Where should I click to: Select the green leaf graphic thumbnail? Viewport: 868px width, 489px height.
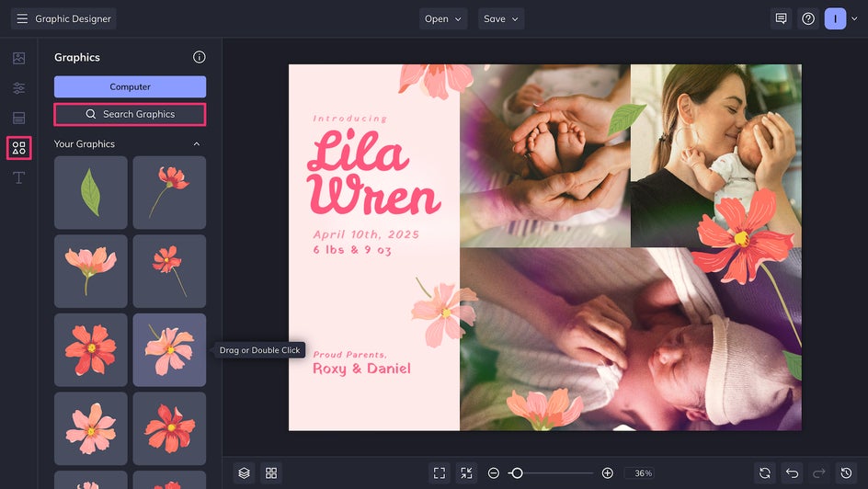91,192
